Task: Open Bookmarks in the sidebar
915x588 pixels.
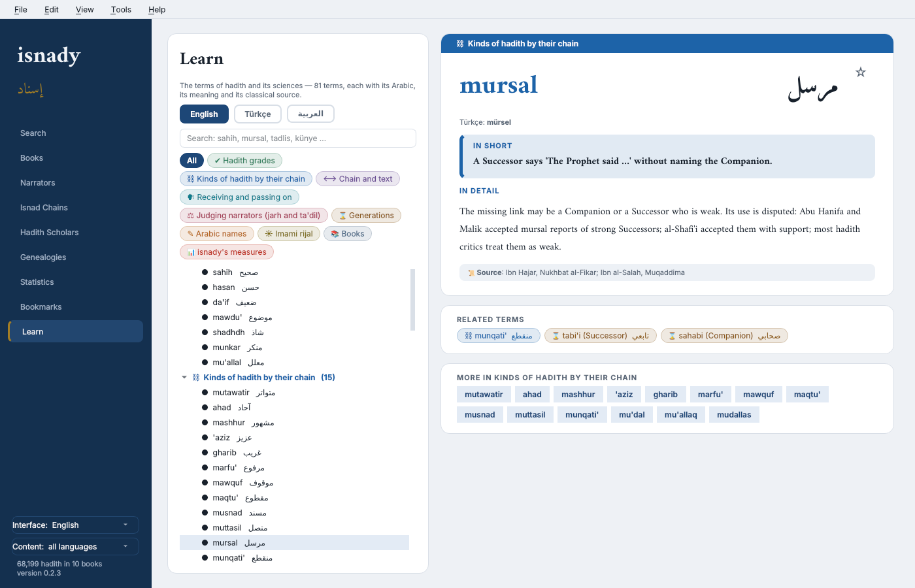Action: [75, 307]
